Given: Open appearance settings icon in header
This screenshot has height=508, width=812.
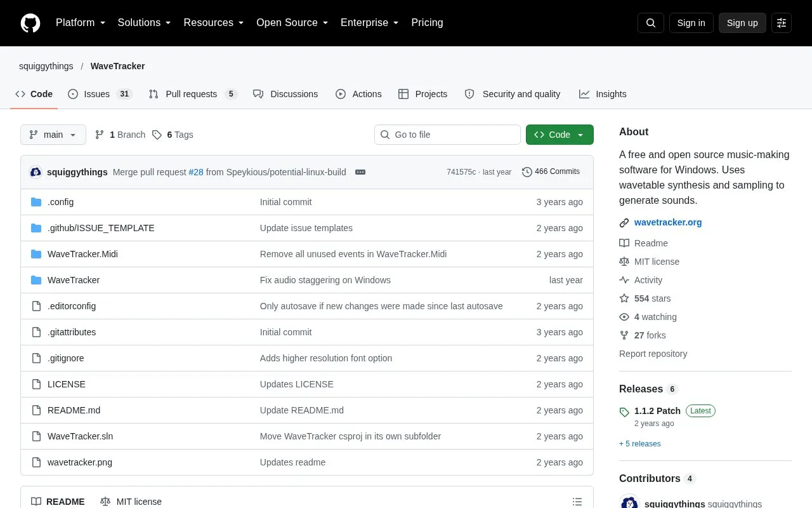Looking at the screenshot, I should coord(782,23).
